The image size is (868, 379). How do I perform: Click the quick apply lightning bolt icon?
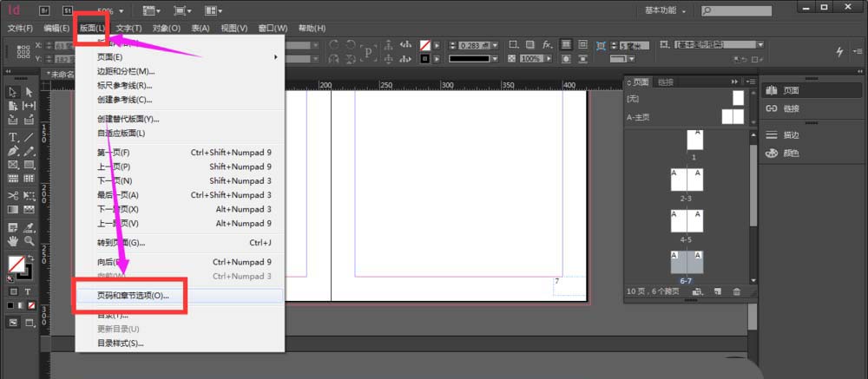click(x=839, y=51)
